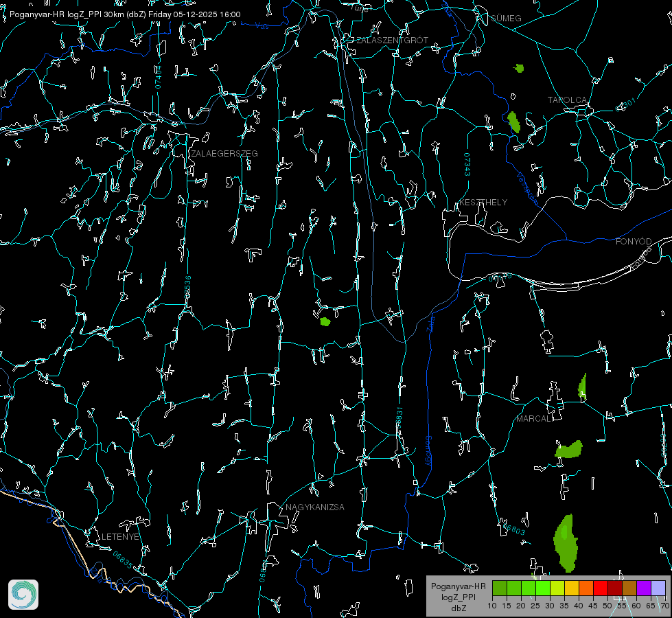Pick the 40-45 dBZ orange swatch
Screen dimensions: 672x618
click(586, 588)
